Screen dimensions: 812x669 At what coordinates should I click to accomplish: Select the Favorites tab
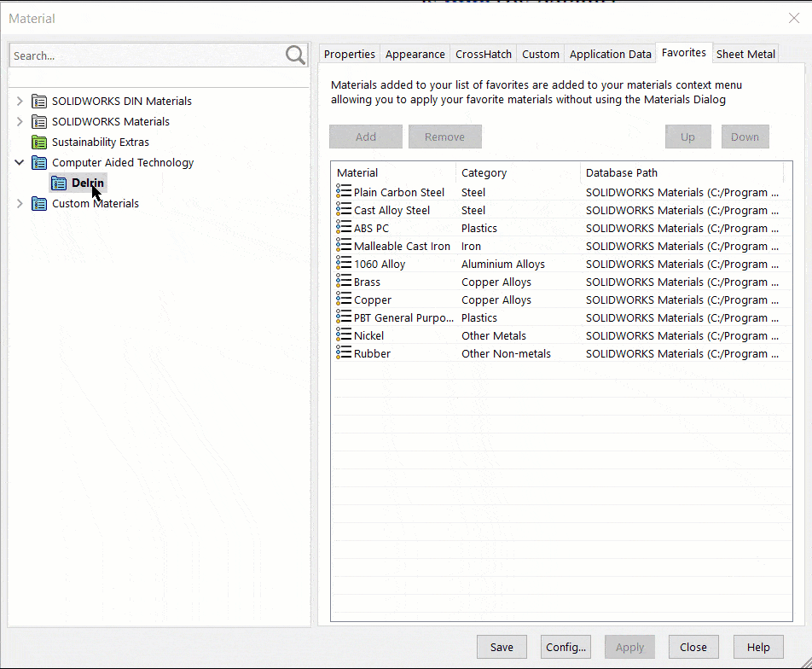click(x=683, y=53)
